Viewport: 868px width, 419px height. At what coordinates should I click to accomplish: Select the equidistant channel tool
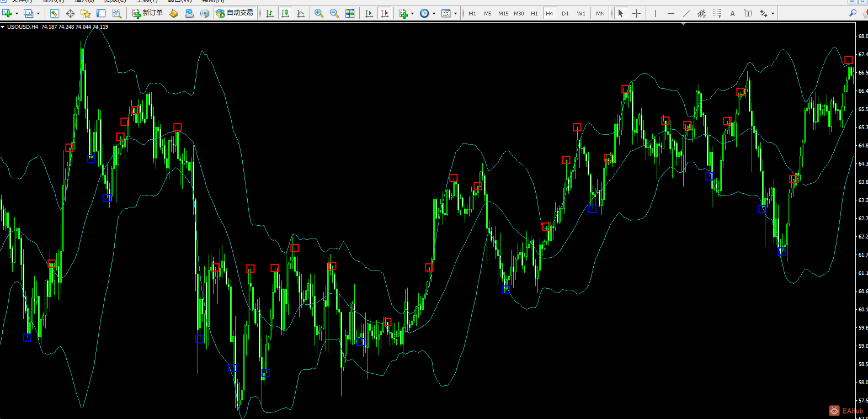[701, 13]
